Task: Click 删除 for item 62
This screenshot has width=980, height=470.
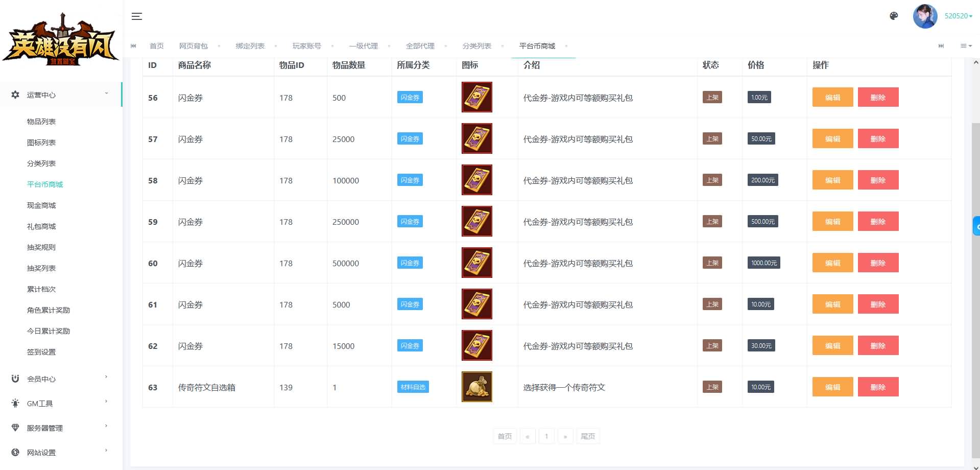Action: tap(878, 346)
